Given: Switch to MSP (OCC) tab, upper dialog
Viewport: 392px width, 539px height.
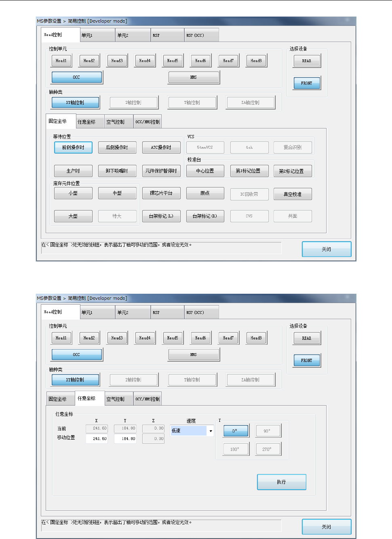Looking at the screenshot, I should click(x=202, y=35).
